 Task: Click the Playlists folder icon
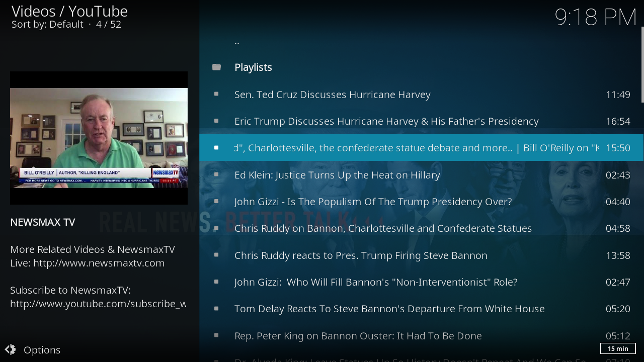(x=216, y=67)
